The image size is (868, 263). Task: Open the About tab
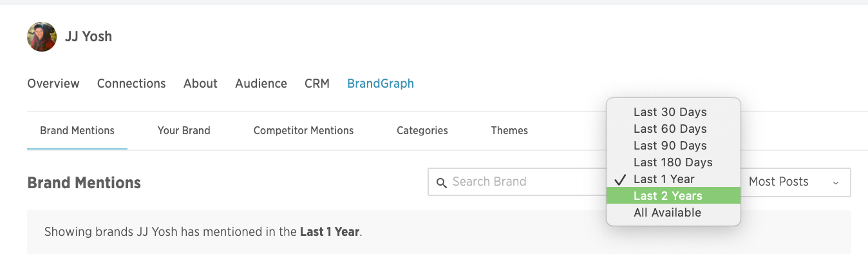pyautogui.click(x=200, y=83)
